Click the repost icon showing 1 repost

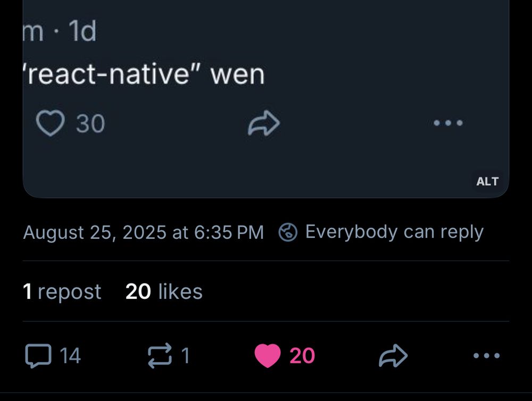click(160, 355)
